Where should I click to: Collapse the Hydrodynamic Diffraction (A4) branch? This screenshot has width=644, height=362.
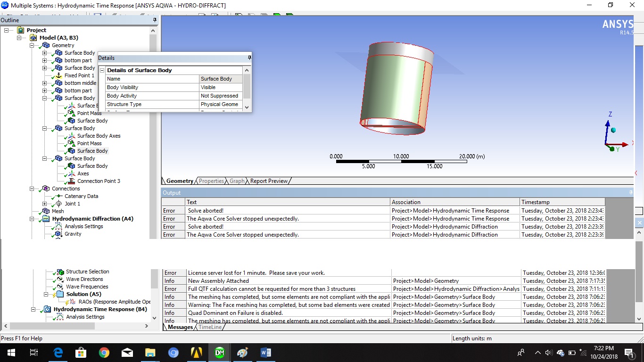[32, 219]
